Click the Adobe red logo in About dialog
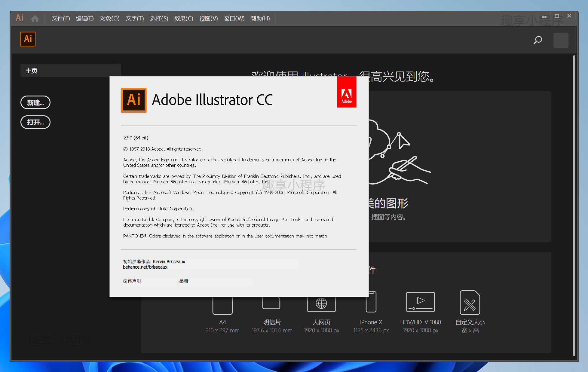This screenshot has height=372, width=588. [347, 92]
